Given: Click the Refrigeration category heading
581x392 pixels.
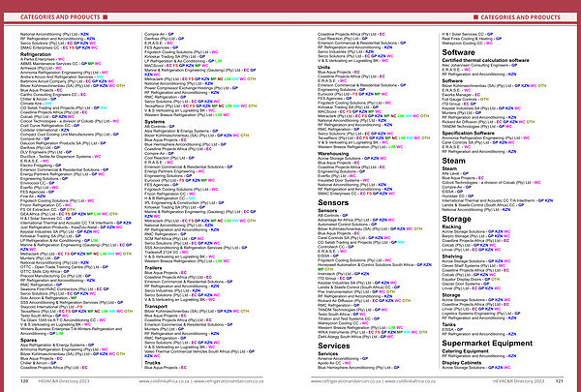Looking at the screenshot, I should pyautogui.click(x=36, y=54).
